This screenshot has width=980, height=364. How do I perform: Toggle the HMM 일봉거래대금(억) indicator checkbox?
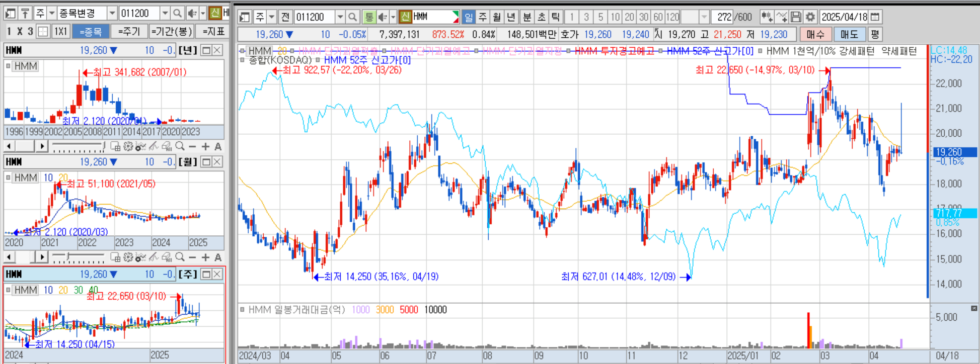point(243,310)
